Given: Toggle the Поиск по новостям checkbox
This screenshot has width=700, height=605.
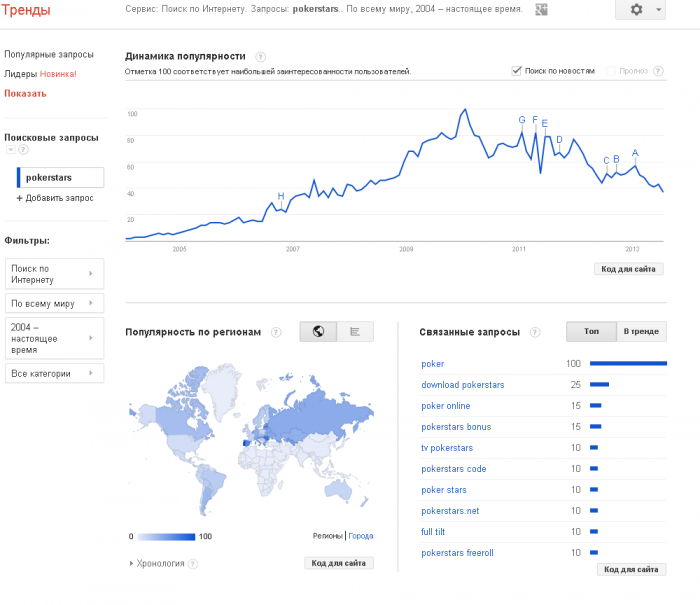Looking at the screenshot, I should click(516, 71).
